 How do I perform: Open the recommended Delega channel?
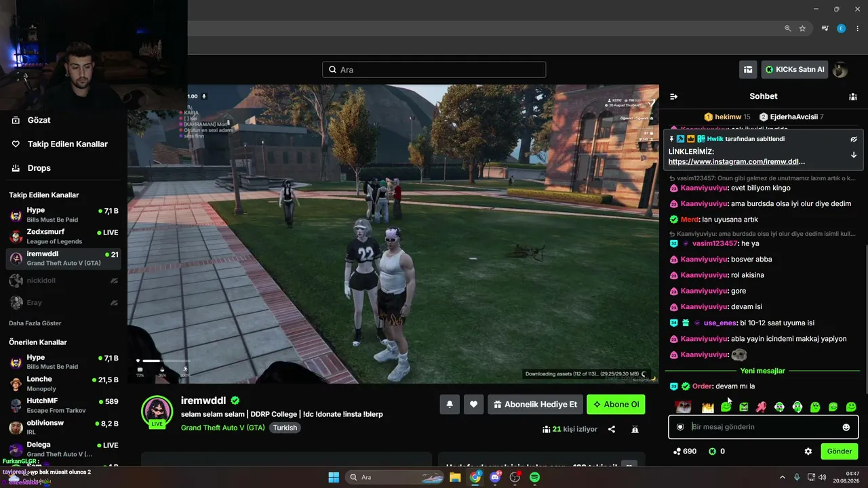pos(64,449)
